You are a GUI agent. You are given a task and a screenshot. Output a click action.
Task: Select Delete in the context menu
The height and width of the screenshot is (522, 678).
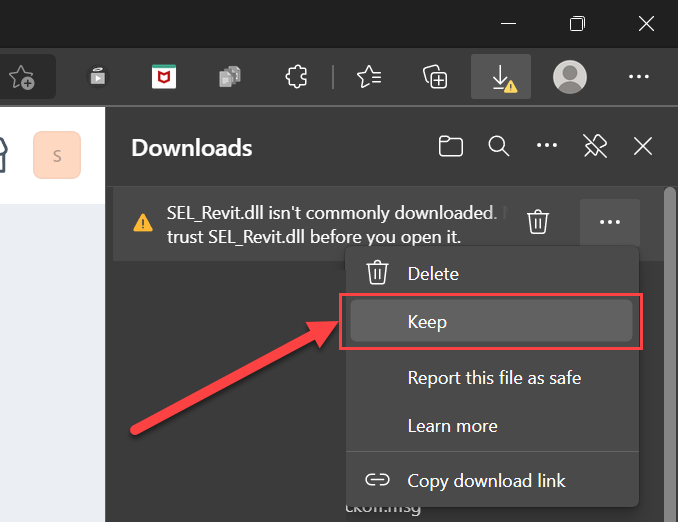coord(492,274)
